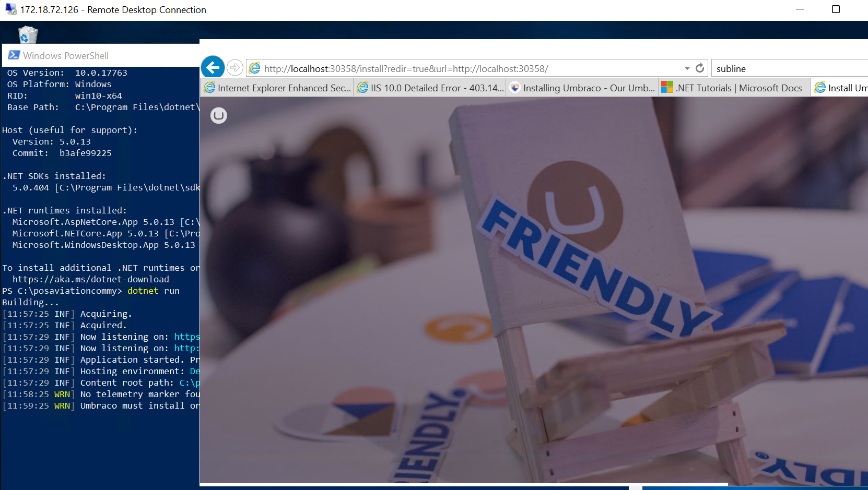Switch to IIS 10.0 Detailed Error tab
868x490 pixels.
pyautogui.click(x=430, y=88)
